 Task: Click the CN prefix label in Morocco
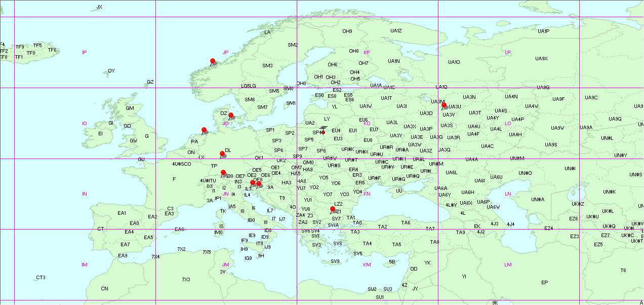coord(104,289)
